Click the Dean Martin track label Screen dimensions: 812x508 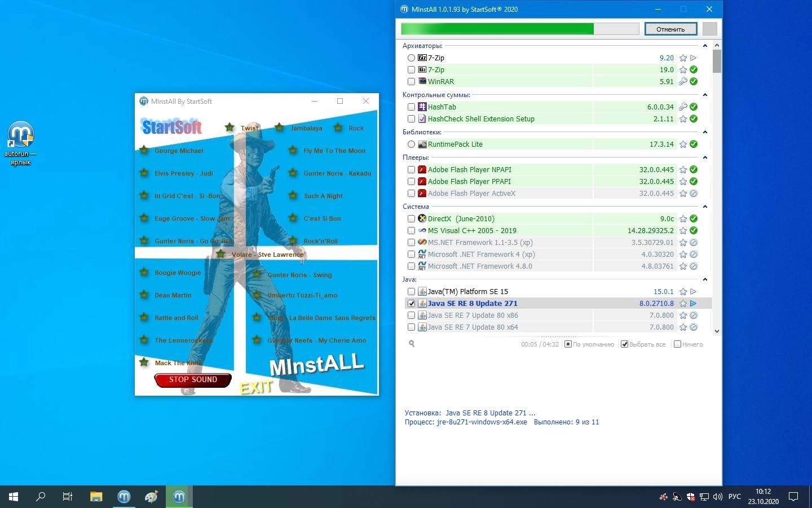[x=173, y=295]
